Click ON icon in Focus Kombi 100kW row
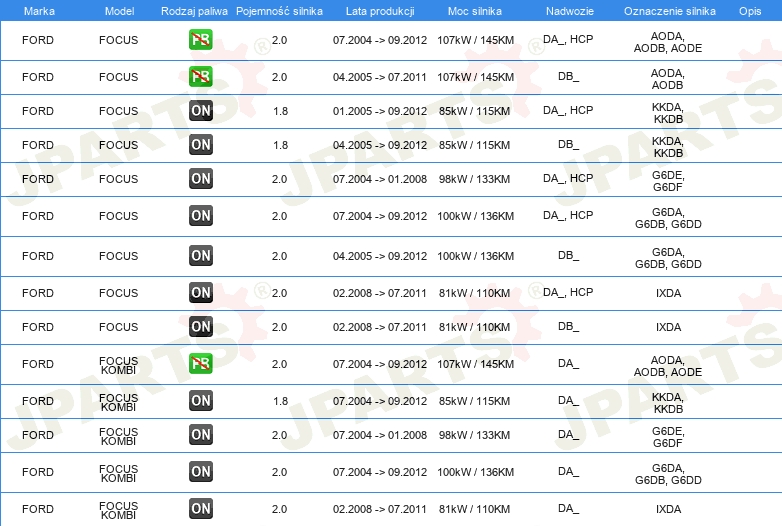782x526 pixels. coord(200,471)
